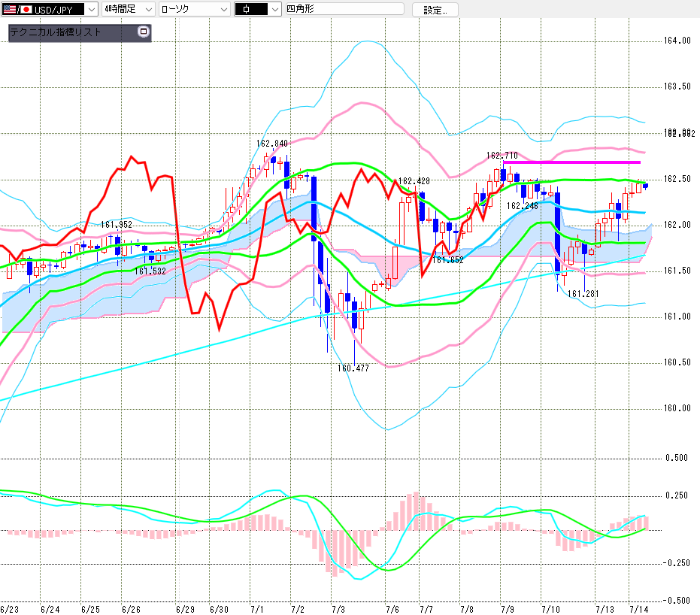The width and height of the screenshot is (700, 615).
Task: Click the 0.250 MACD axis label
Action: point(677,495)
